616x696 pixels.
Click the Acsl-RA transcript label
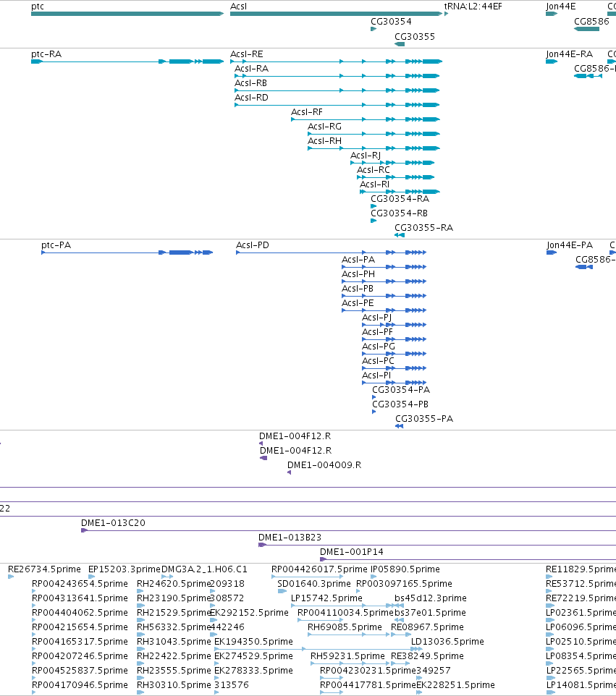(x=251, y=69)
